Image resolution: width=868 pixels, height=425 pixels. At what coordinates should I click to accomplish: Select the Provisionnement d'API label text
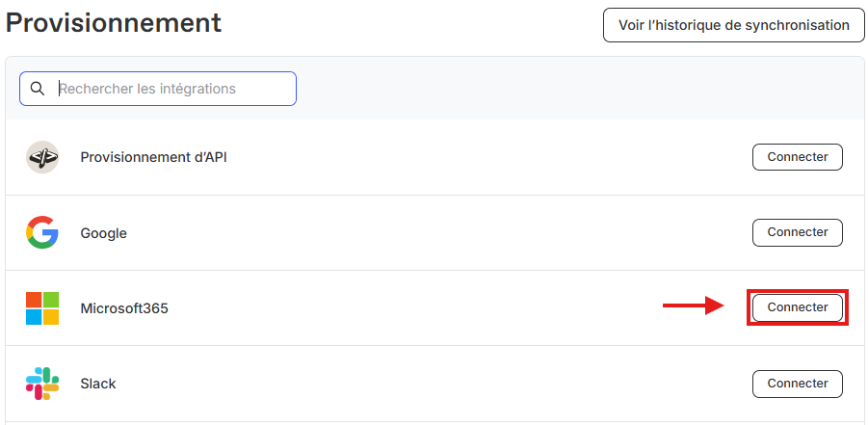click(x=153, y=157)
